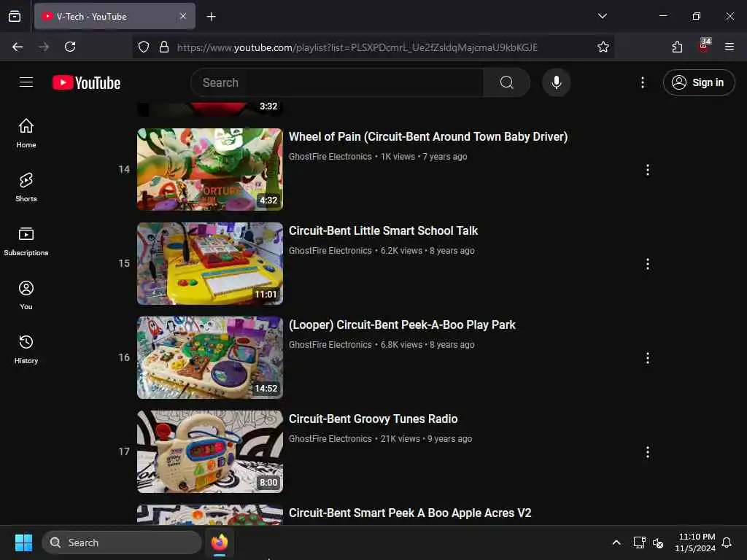Image resolution: width=747 pixels, height=560 pixels.
Task: Start voice search with the microphone
Action: pos(556,82)
